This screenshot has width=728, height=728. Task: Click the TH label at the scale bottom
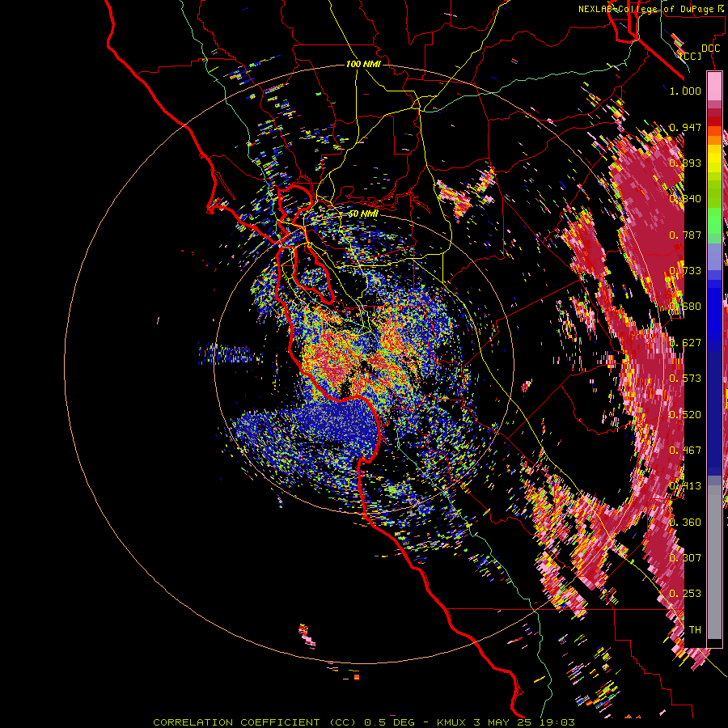[695, 630]
